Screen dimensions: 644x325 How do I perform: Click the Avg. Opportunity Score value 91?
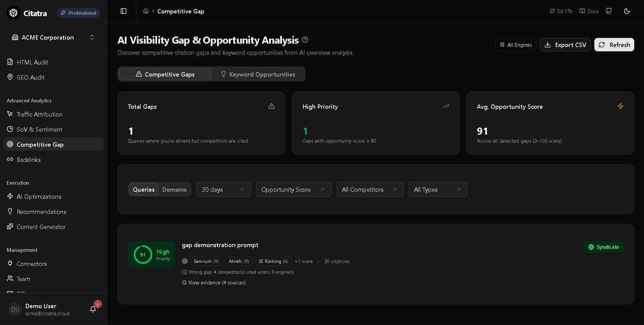point(482,131)
